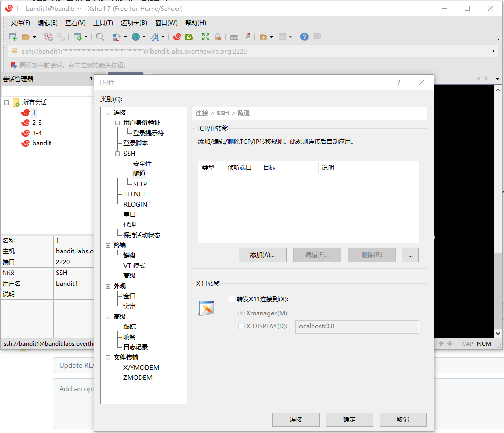Screen dimensions: 504x433
Task: Select the X DISPLAY(D) radio button
Action: pyautogui.click(x=241, y=326)
